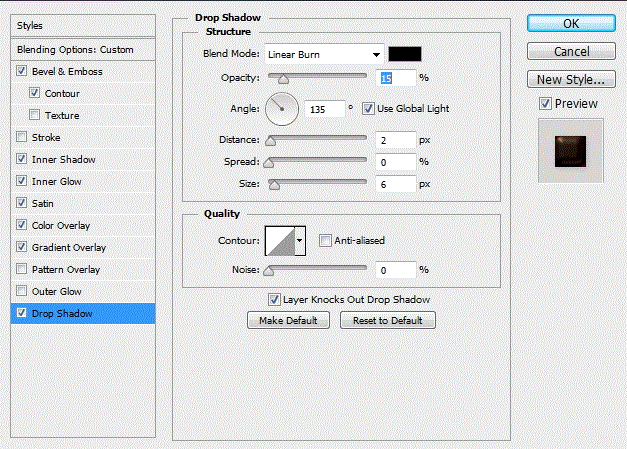The image size is (627, 449).
Task: Open the Gradient Overlay settings
Action: pos(68,248)
